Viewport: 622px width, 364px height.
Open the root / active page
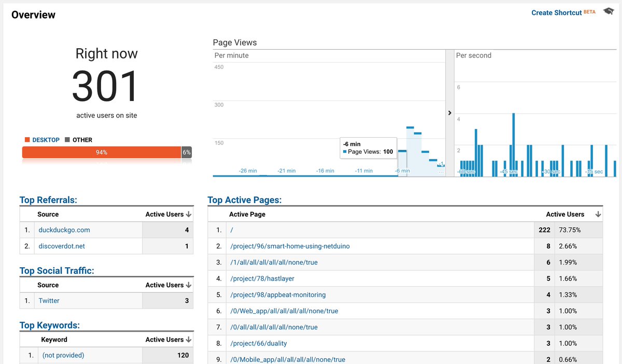[231, 230]
